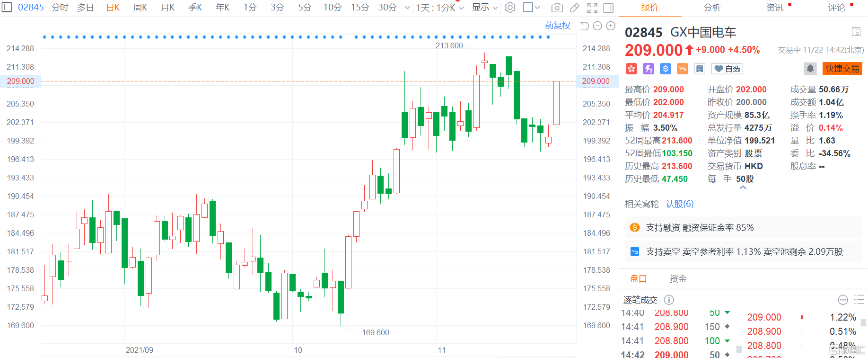Image resolution: width=868 pixels, height=358 pixels.
Task: Click info icon beside 逐笔成交
Action: coord(669,300)
